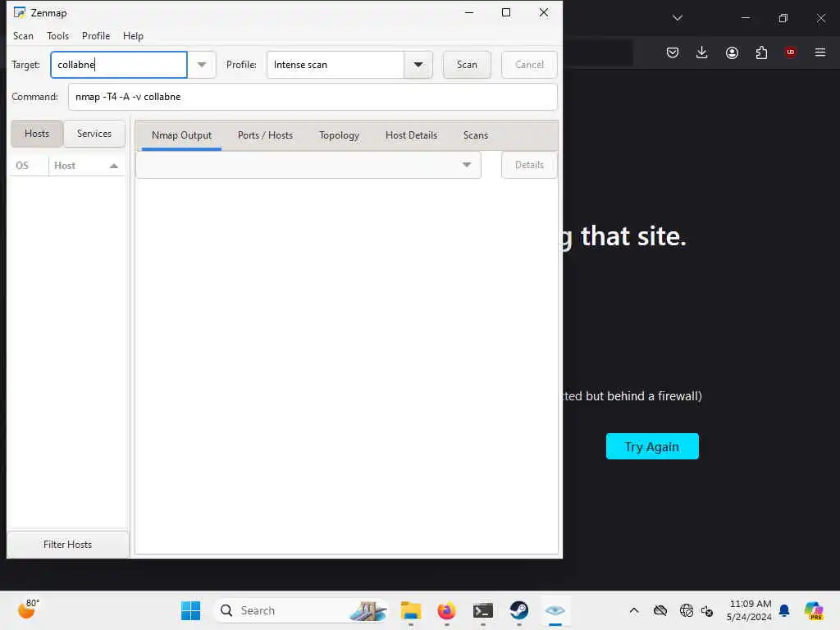Expand the scan output selector dropdown
Screen dimensions: 840x630
pos(467,164)
